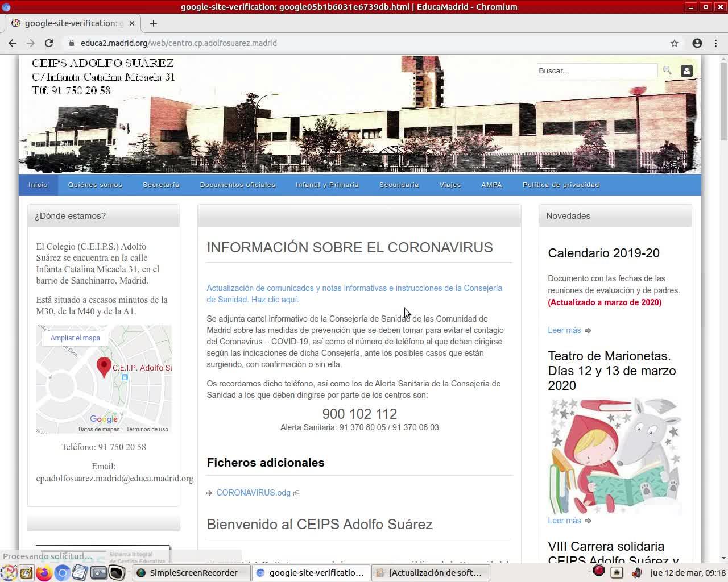Click the INFORMACIÓN SOBRE EL CORONAVIRUS heading
Image resolution: width=728 pixels, height=582 pixels.
tap(350, 248)
